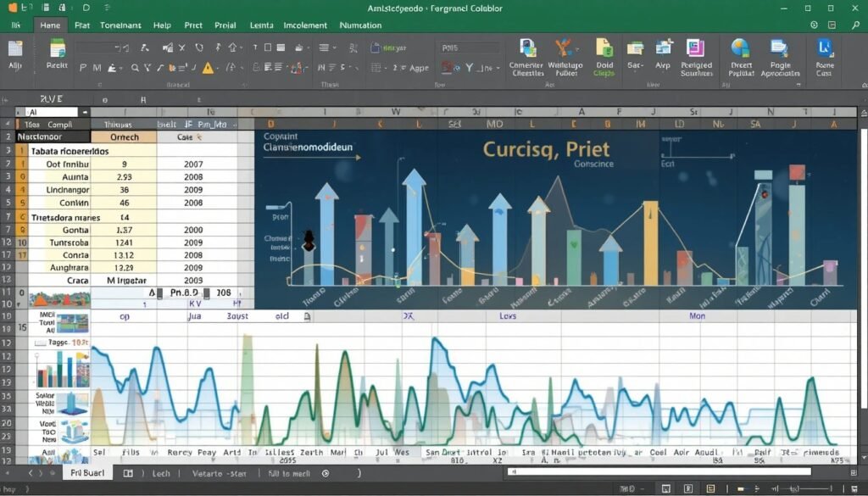
Task: Click the M formatting button in the ribbon
Action: tap(97, 68)
